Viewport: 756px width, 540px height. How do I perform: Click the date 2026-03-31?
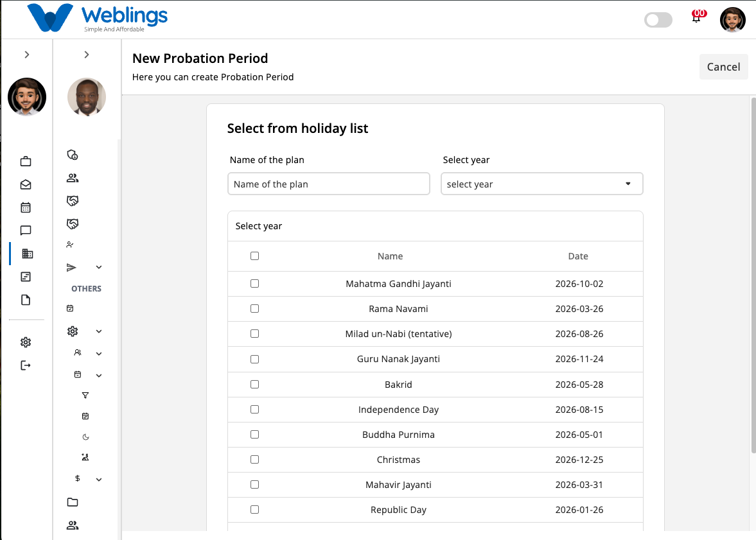[579, 485]
